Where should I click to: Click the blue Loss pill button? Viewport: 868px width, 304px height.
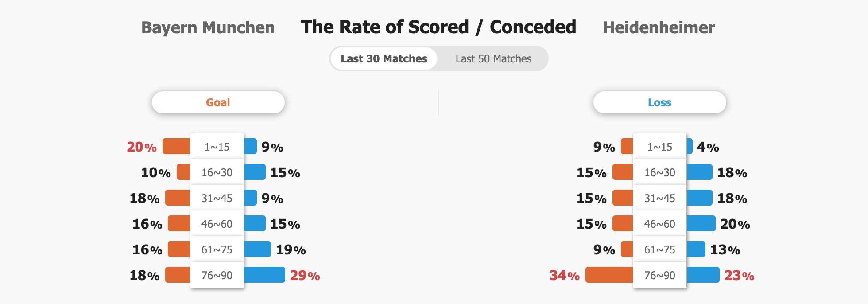pos(659,102)
